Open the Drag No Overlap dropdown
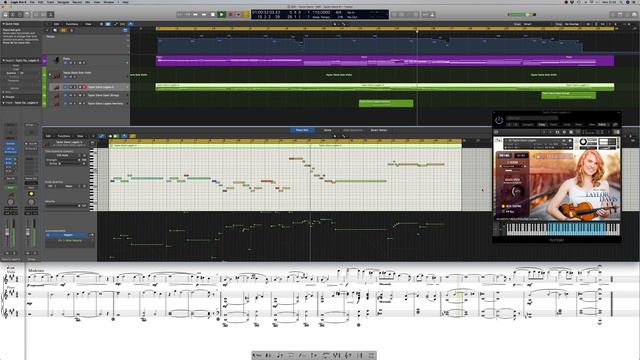 click(x=571, y=24)
